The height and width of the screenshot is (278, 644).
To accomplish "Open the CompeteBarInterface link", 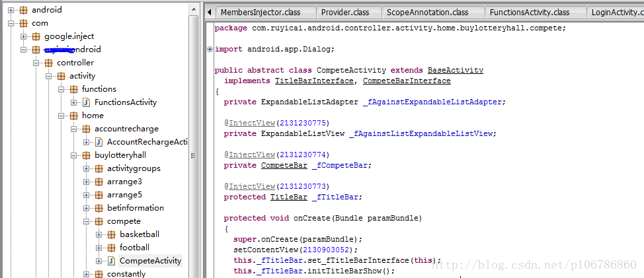I will tap(407, 81).
